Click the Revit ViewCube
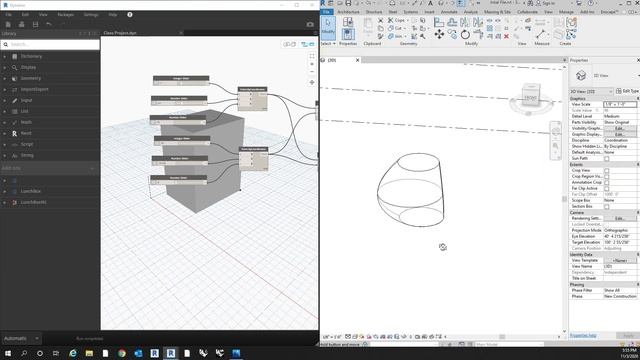640x360 pixels. (x=531, y=94)
